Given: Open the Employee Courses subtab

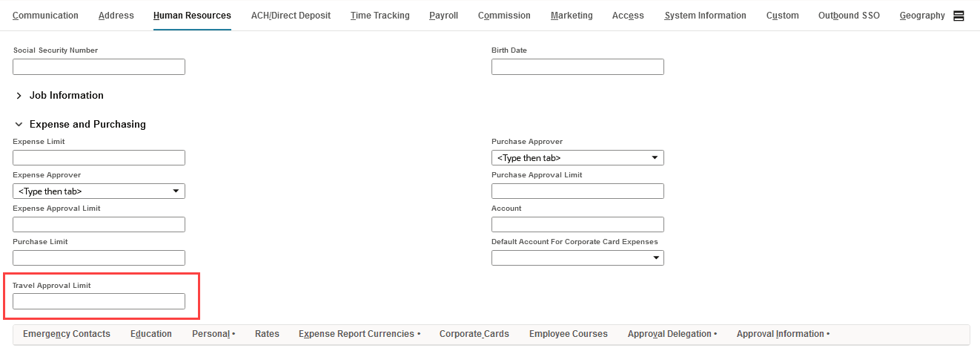Looking at the screenshot, I should tap(568, 334).
